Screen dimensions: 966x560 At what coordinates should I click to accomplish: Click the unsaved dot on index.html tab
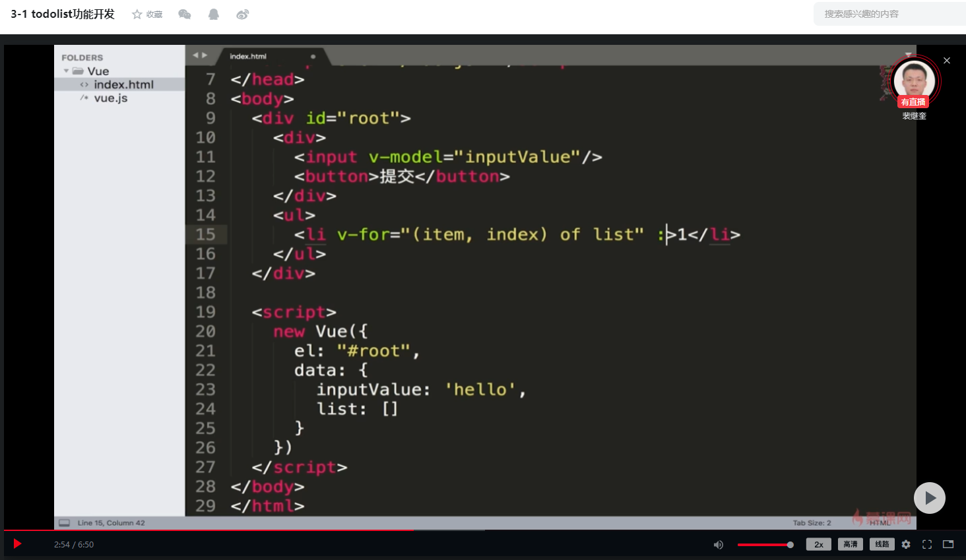(313, 57)
